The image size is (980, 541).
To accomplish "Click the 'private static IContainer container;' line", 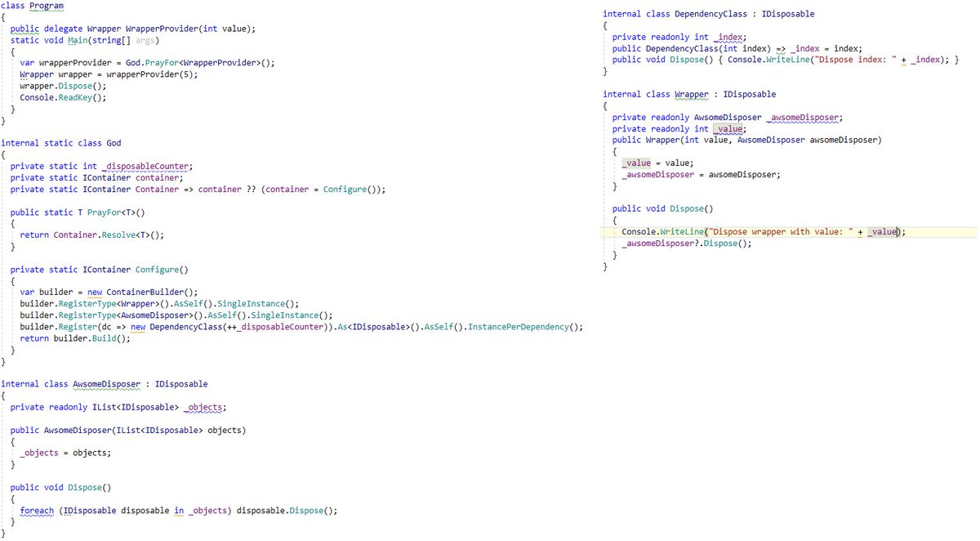I will 96,177.
